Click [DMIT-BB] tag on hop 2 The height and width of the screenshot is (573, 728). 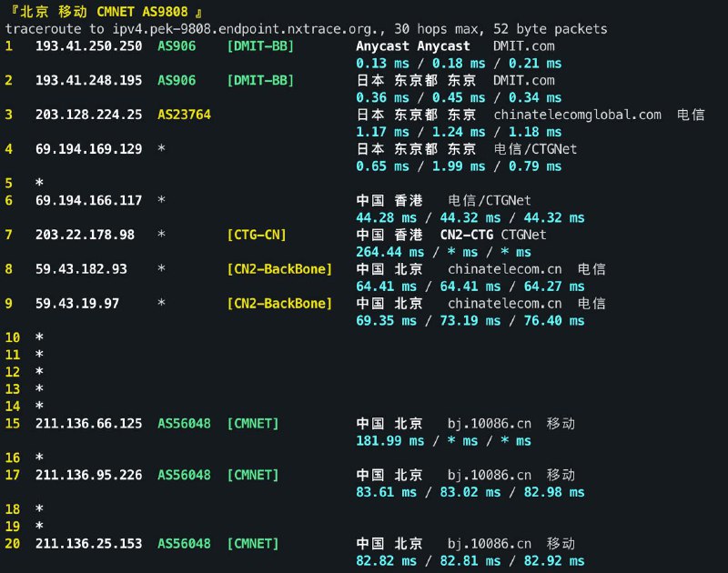coord(260,81)
